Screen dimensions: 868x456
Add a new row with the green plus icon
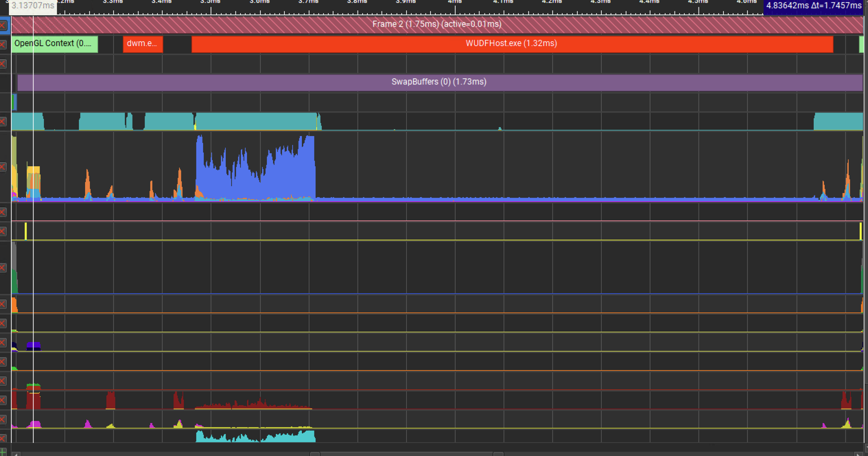[x=3, y=451]
